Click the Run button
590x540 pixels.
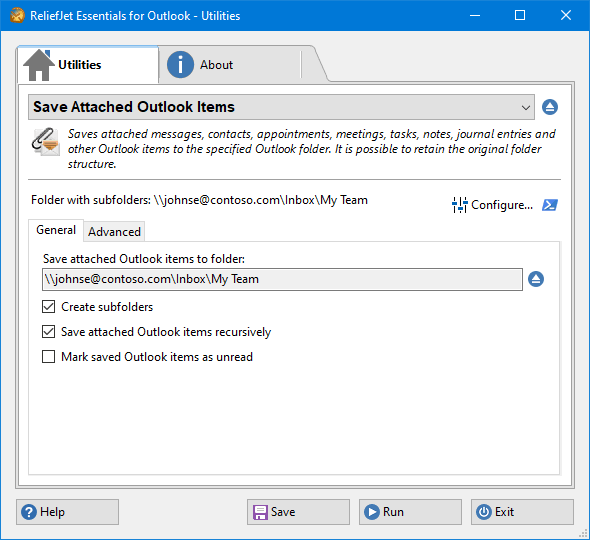tap(410, 512)
